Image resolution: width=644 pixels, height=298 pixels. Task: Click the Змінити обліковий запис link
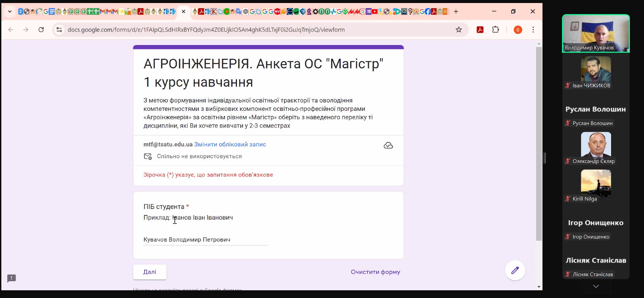coord(230,144)
